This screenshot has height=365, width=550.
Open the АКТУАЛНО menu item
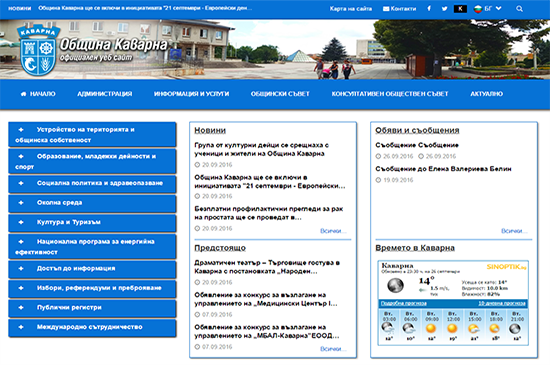pos(487,94)
